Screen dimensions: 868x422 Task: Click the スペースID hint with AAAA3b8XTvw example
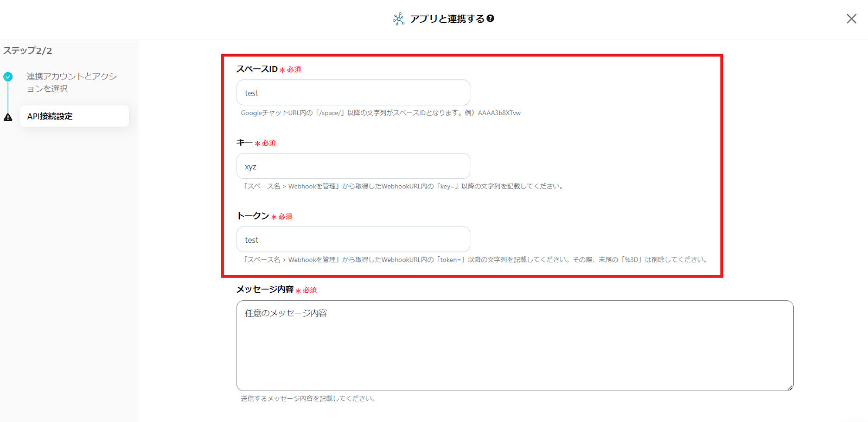(x=381, y=113)
